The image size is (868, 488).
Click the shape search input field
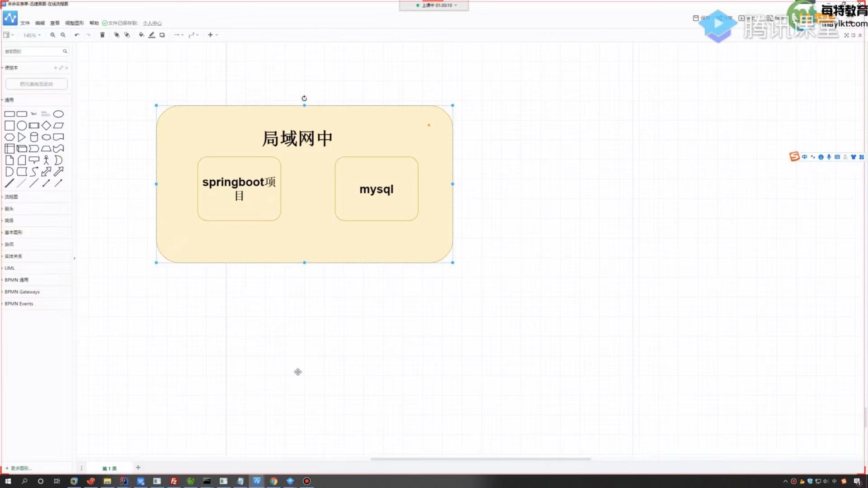pyautogui.click(x=33, y=52)
